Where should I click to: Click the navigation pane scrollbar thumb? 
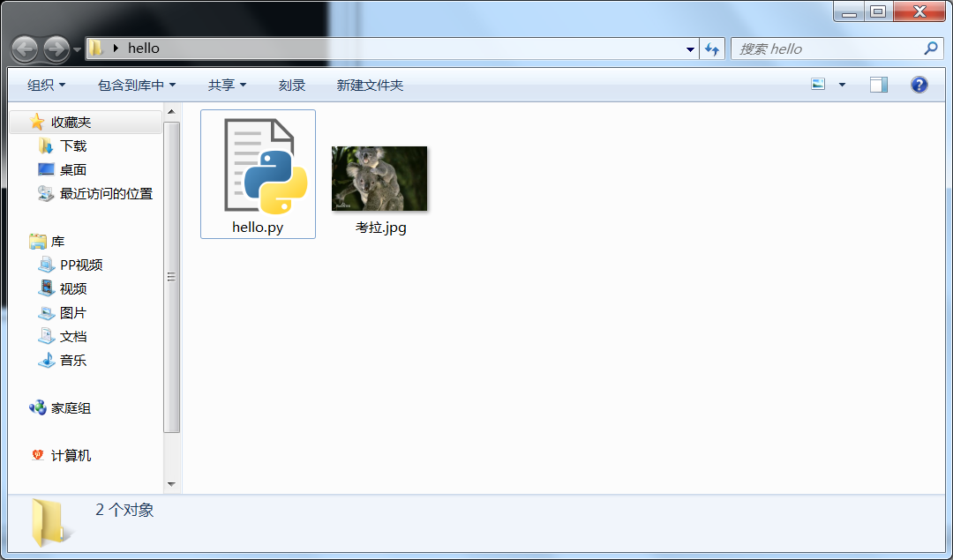coord(171,277)
